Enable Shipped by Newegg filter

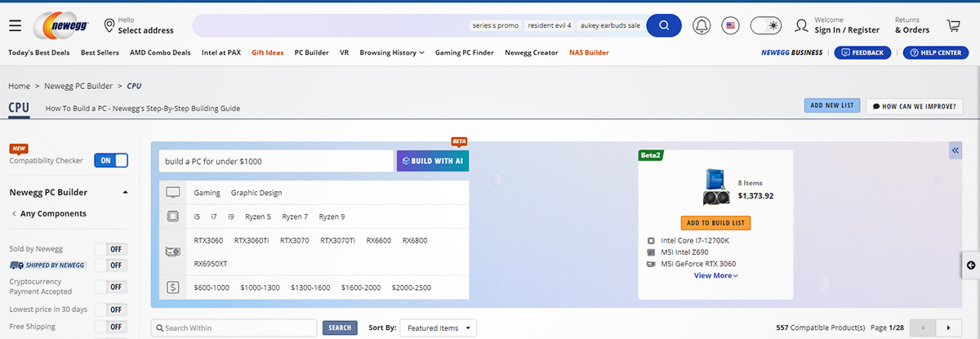point(111,265)
